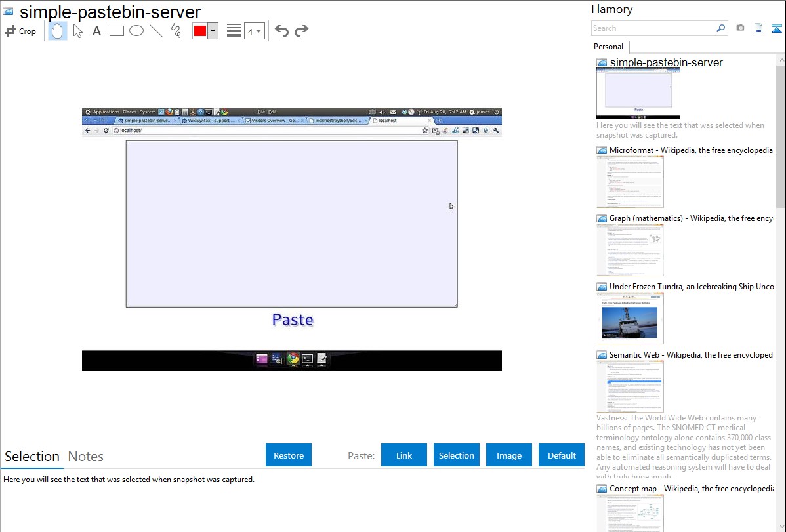
Task: Click the sidebar scrollbar down arrow
Action: pyautogui.click(x=781, y=527)
